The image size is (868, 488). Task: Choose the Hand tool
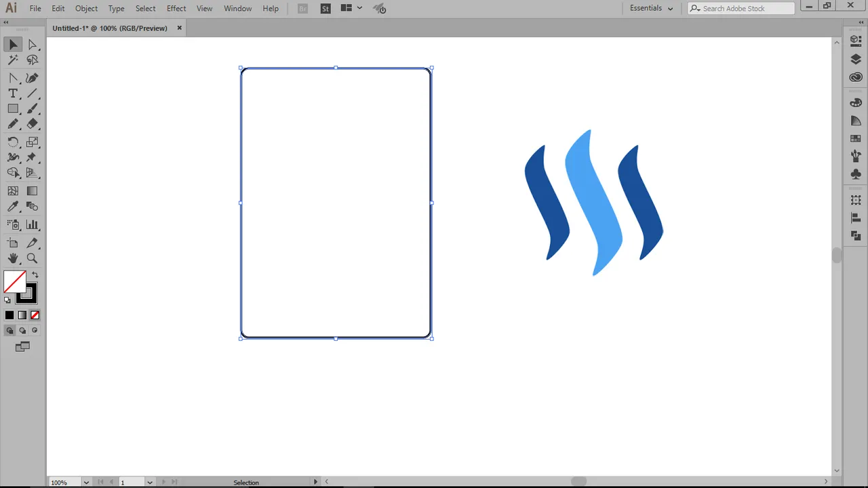pyautogui.click(x=14, y=258)
